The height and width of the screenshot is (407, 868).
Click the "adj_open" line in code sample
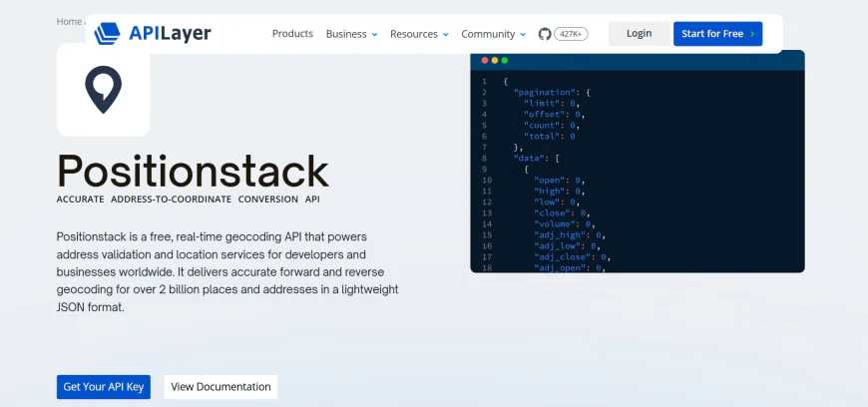click(570, 268)
